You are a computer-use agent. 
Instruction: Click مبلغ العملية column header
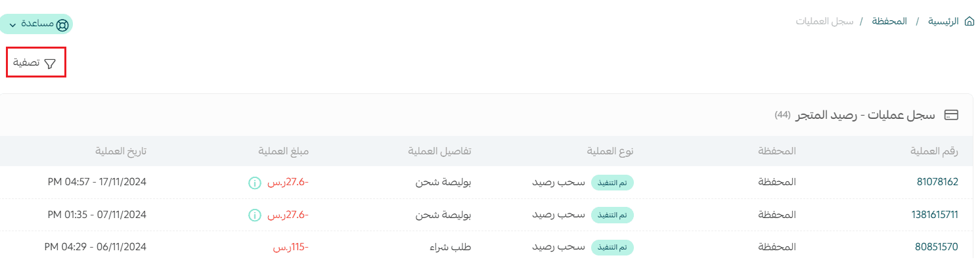[282, 151]
